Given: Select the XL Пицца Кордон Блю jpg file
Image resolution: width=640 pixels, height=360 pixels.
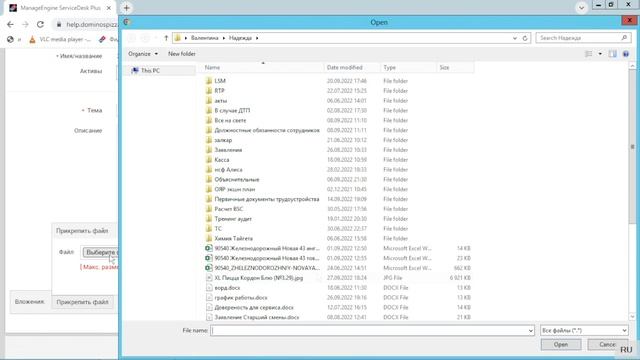Looking at the screenshot, I should [259, 278].
